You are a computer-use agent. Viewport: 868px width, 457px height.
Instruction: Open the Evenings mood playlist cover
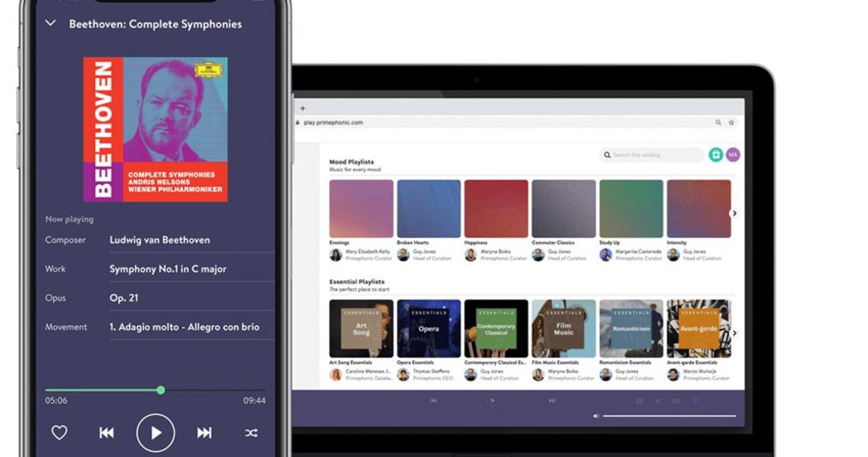pos(361,208)
